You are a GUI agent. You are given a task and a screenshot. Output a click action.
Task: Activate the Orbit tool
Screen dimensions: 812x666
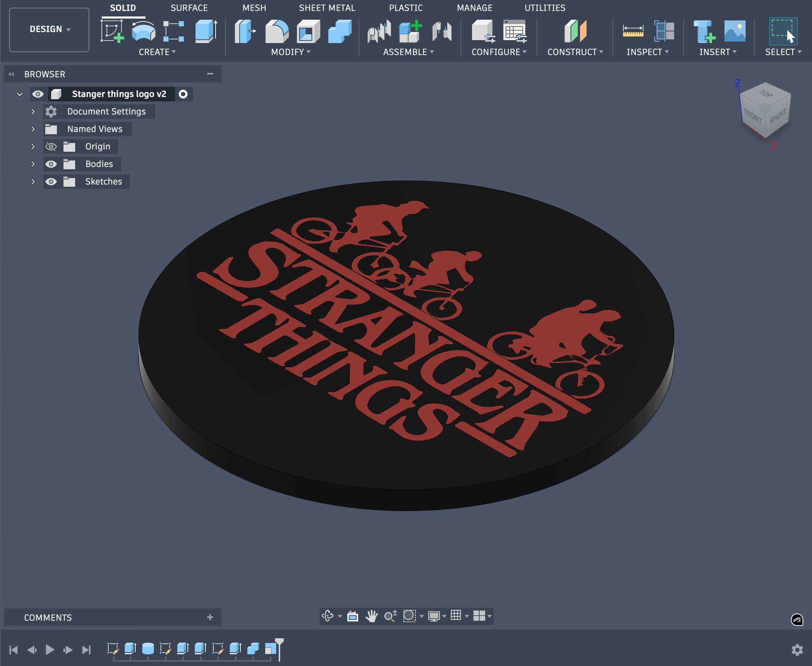pyautogui.click(x=328, y=616)
